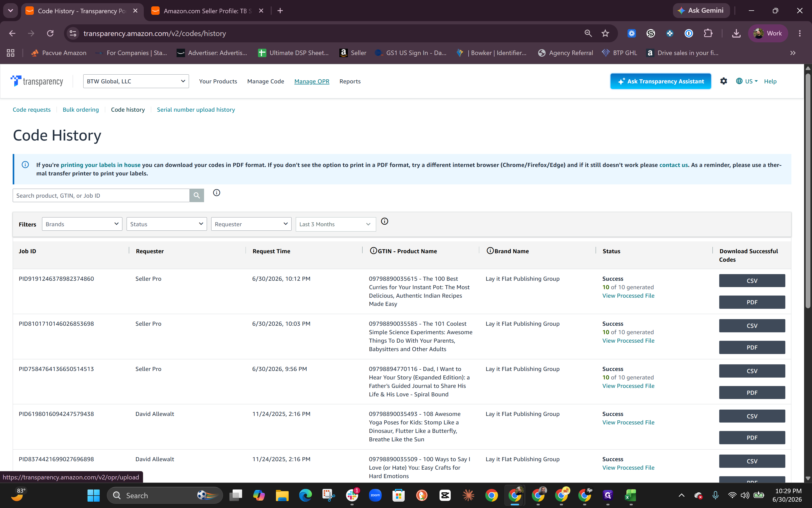Open Manage Code menu
Viewport: 812px width, 508px height.
265,81
